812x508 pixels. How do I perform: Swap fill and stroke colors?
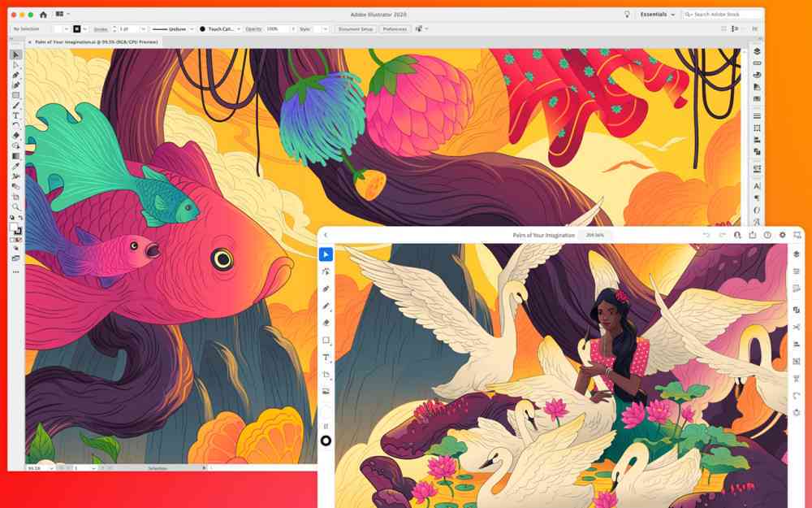(x=20, y=218)
